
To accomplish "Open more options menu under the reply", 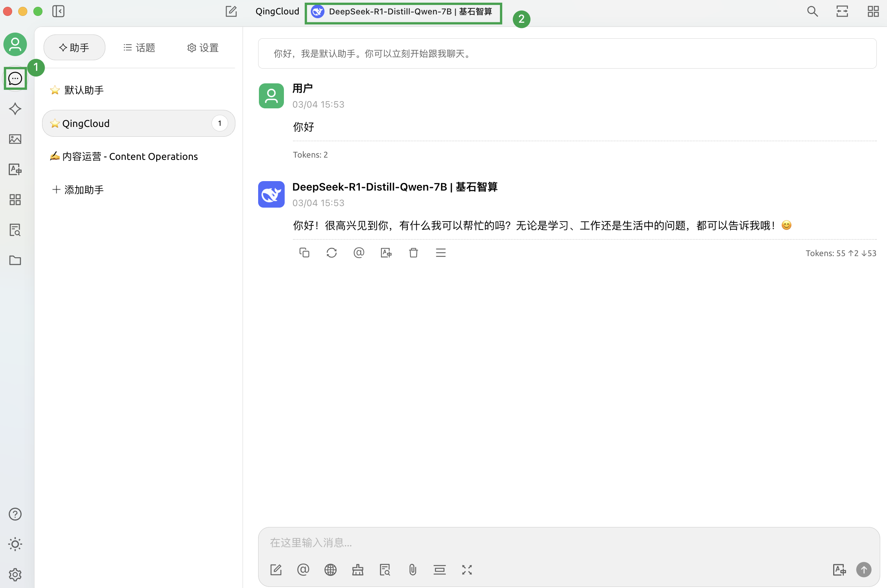I will click(441, 253).
